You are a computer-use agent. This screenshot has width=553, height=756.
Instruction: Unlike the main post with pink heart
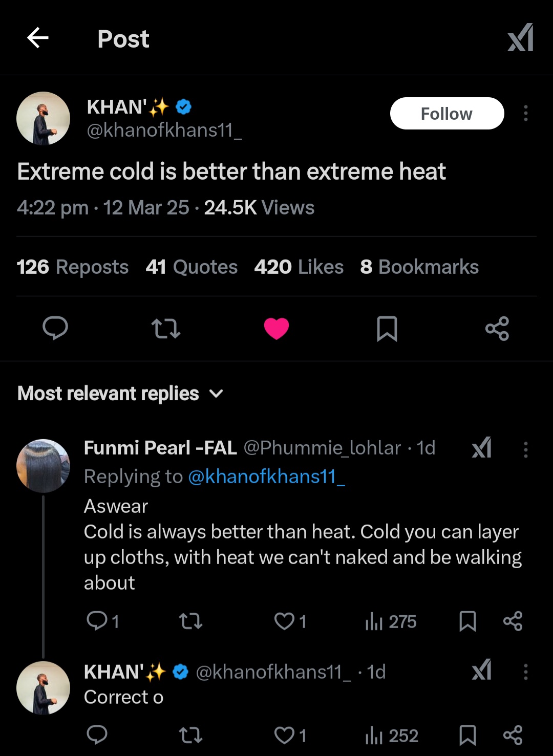pos(276,329)
